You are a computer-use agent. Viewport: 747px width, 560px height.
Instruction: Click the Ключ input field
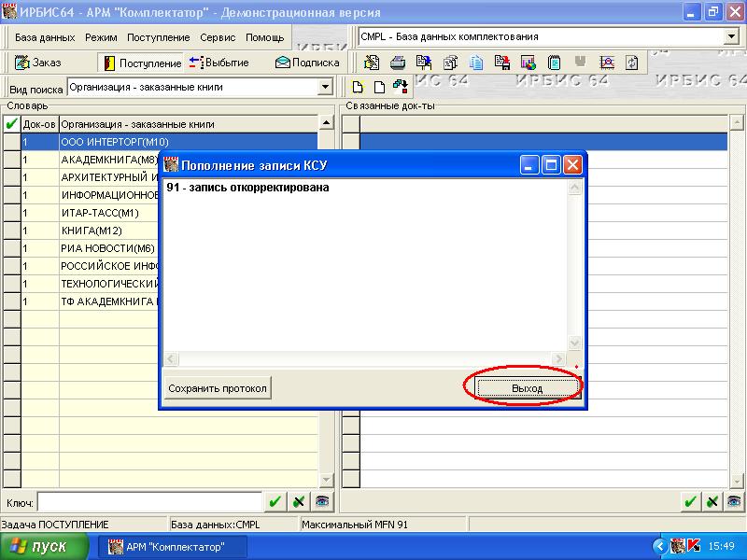(149, 501)
